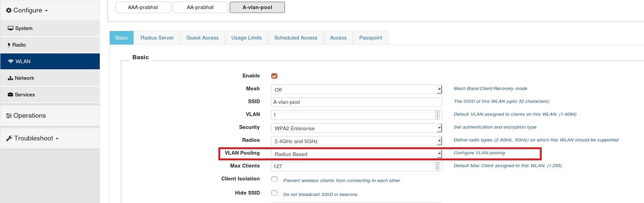Screen dimensions: 644x203
Task: Open the Radio menu item
Action: point(50,45)
